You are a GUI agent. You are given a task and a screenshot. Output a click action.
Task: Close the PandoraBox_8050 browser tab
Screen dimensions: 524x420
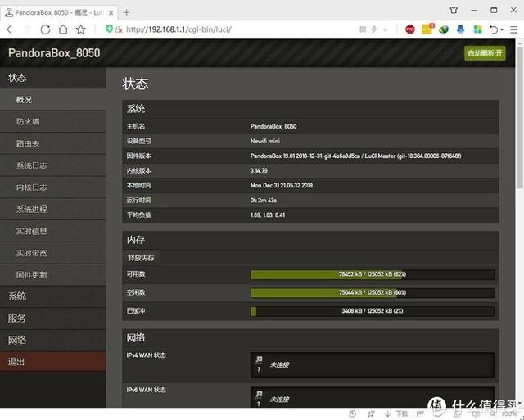tap(111, 13)
